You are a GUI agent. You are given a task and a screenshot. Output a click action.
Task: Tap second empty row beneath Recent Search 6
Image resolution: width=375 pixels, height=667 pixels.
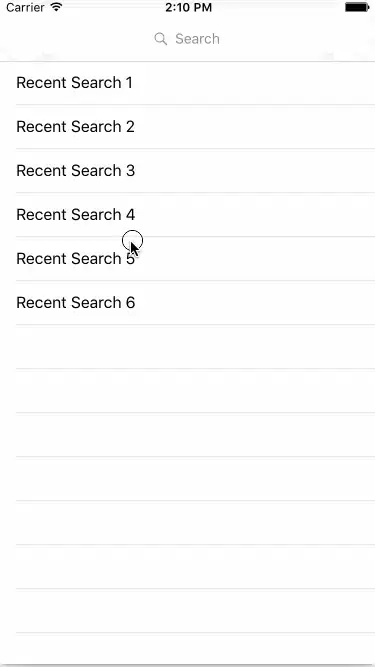click(x=188, y=391)
